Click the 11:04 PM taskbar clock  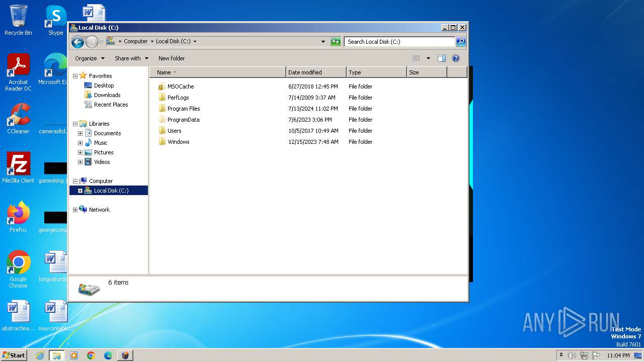coord(618,355)
